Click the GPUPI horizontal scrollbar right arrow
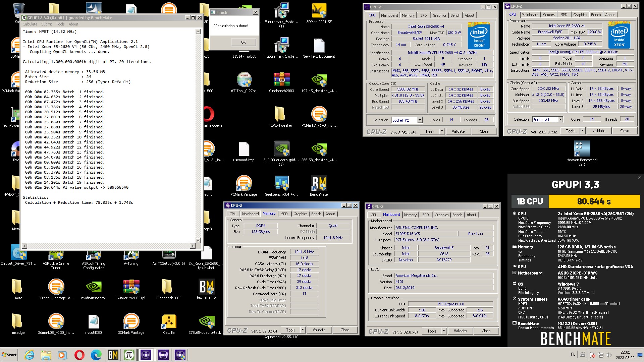 [x=193, y=246]
